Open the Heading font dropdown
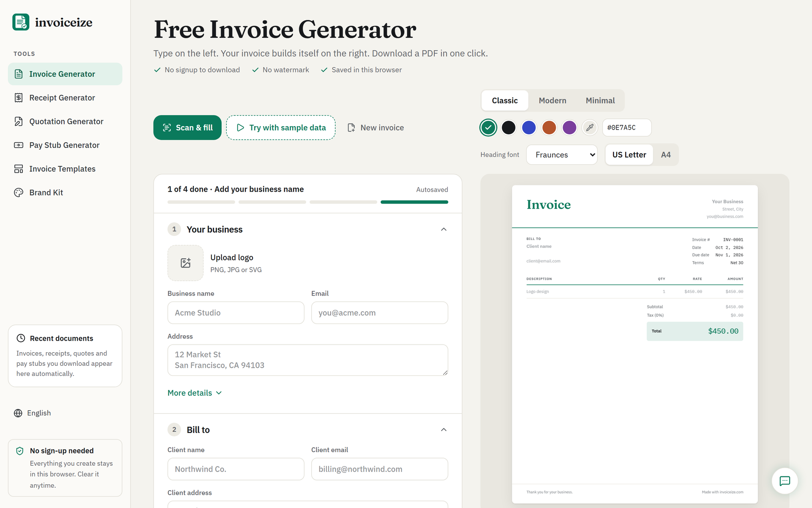Screen dimensions: 812x508 pyautogui.click(x=562, y=155)
